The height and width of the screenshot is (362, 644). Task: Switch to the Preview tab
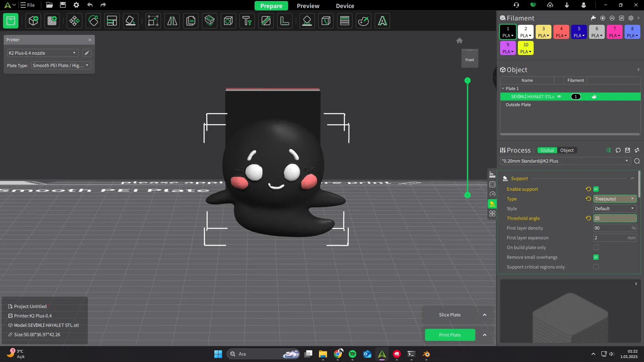(308, 6)
